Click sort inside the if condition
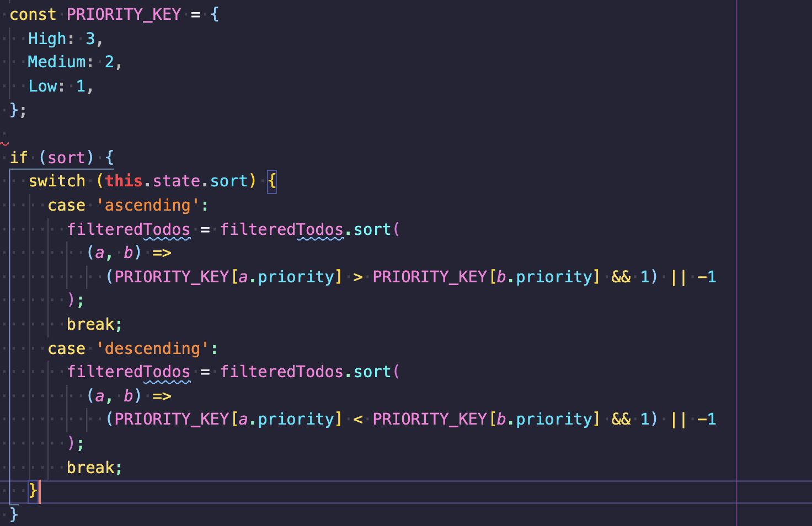The width and height of the screenshot is (812, 526). pos(66,158)
